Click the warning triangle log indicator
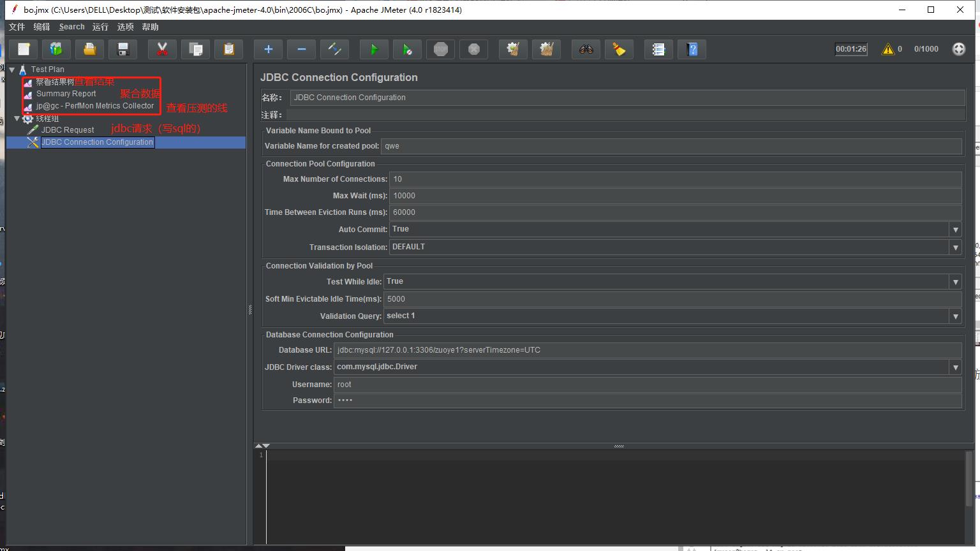The height and width of the screenshot is (551, 980). tap(887, 49)
